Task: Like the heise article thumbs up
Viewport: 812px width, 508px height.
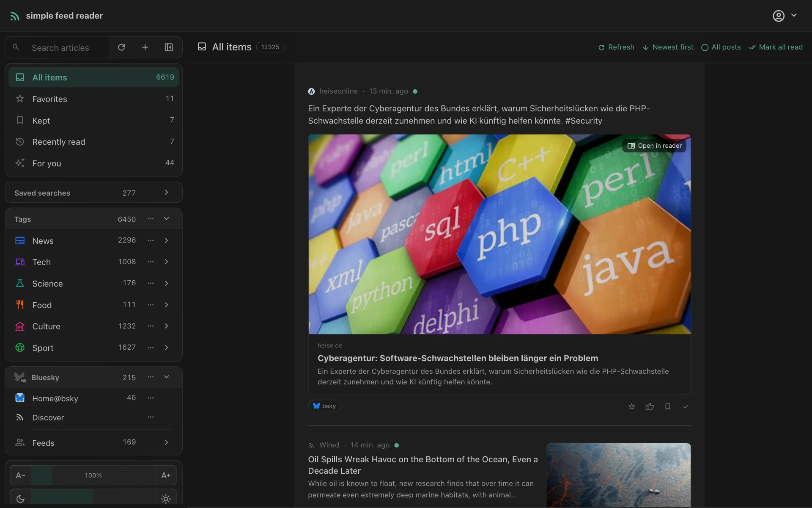Action: pos(650,406)
